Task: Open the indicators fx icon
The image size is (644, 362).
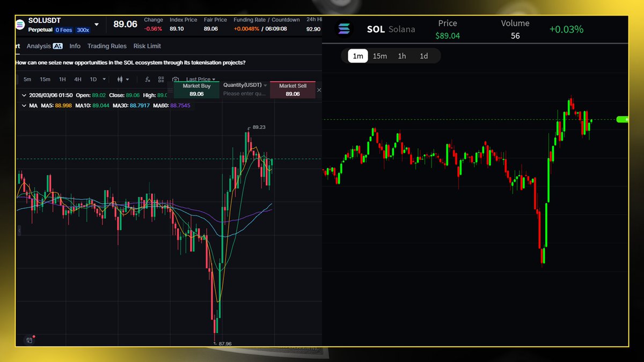Action: click(x=148, y=79)
